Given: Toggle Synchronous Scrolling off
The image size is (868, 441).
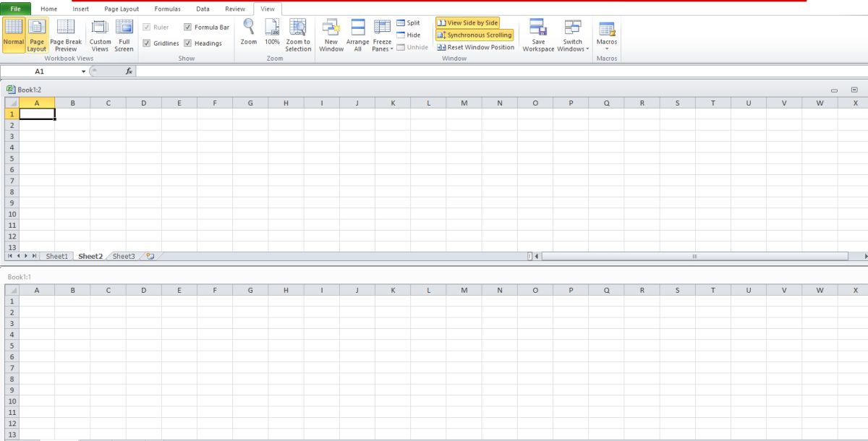Looking at the screenshot, I should (x=475, y=34).
